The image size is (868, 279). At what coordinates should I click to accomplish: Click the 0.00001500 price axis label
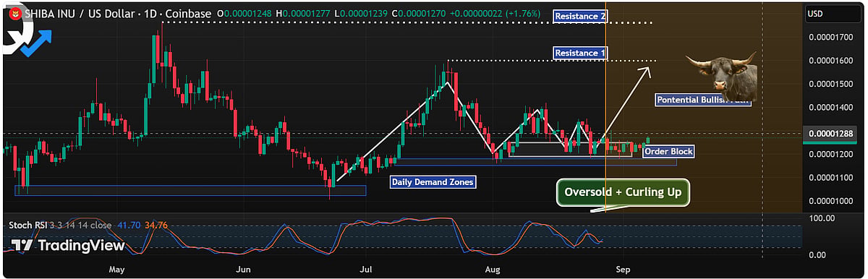[831, 84]
